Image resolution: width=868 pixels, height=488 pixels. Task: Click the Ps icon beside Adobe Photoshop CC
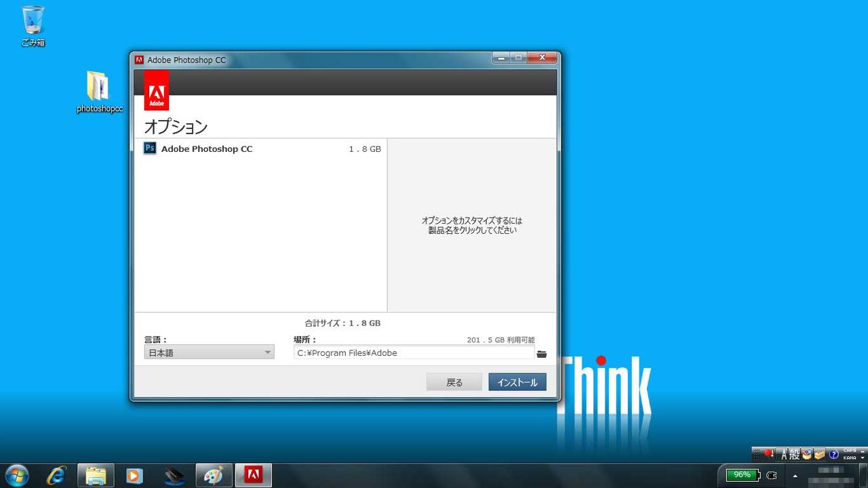pos(150,148)
